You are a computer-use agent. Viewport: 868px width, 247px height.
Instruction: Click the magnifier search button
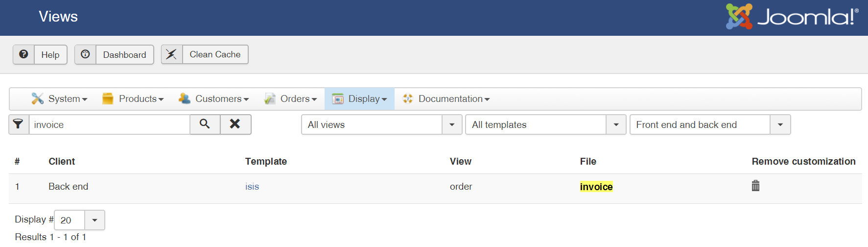205,124
